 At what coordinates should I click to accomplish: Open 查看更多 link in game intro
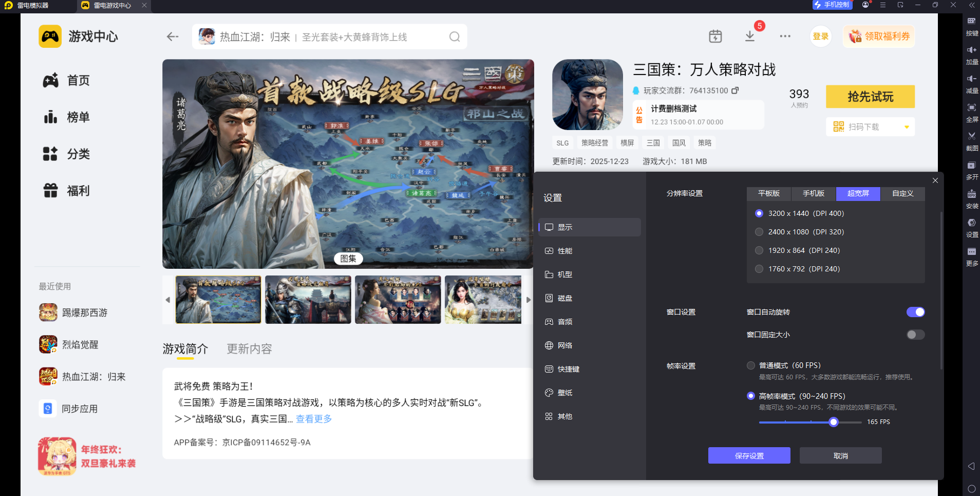click(x=314, y=419)
